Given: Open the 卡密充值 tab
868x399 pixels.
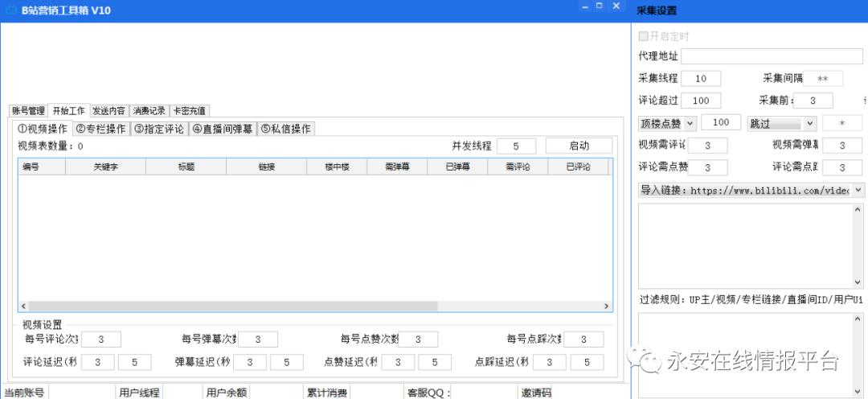Looking at the screenshot, I should pyautogui.click(x=189, y=111).
